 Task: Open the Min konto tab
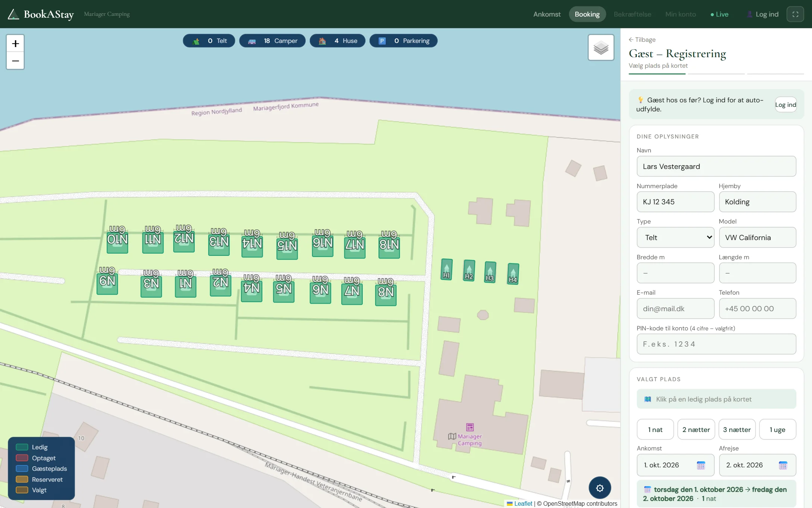(680, 14)
